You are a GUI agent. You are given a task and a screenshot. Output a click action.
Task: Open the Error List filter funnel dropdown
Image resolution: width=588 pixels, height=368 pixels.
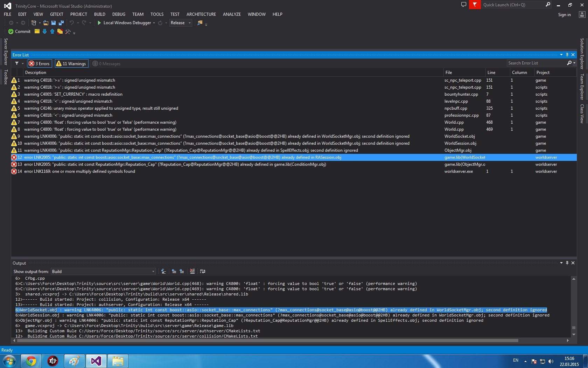pos(19,63)
